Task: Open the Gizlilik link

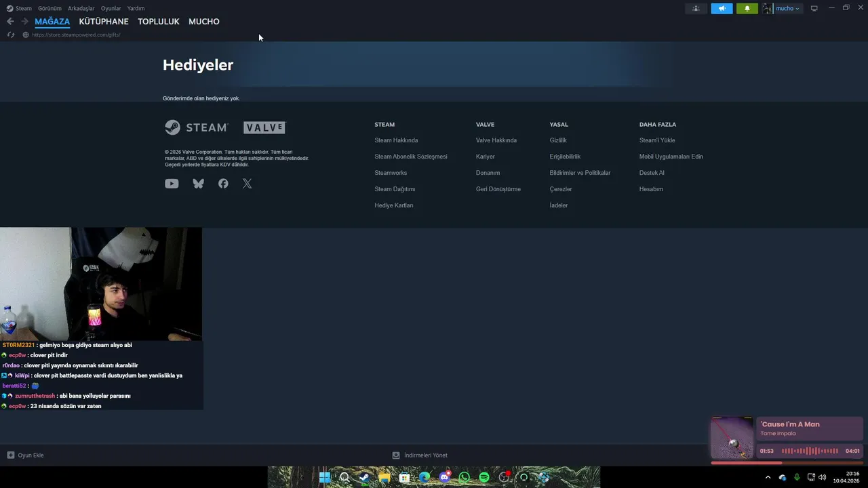Action: [x=558, y=140]
